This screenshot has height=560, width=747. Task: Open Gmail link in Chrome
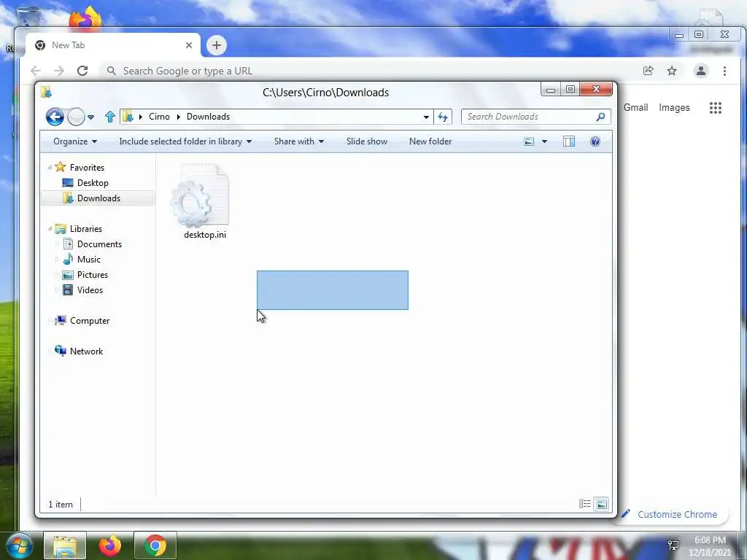pos(635,108)
